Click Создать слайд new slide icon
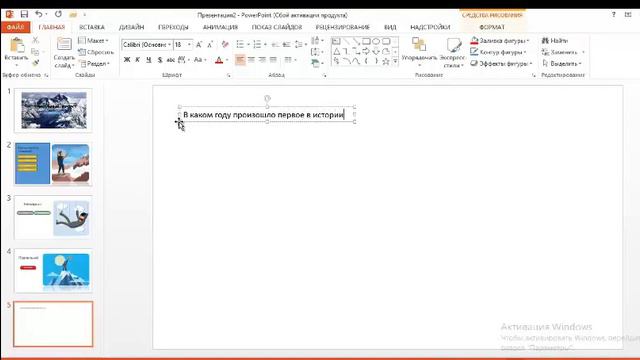This screenshot has height=360, width=640. pyautogui.click(x=64, y=44)
